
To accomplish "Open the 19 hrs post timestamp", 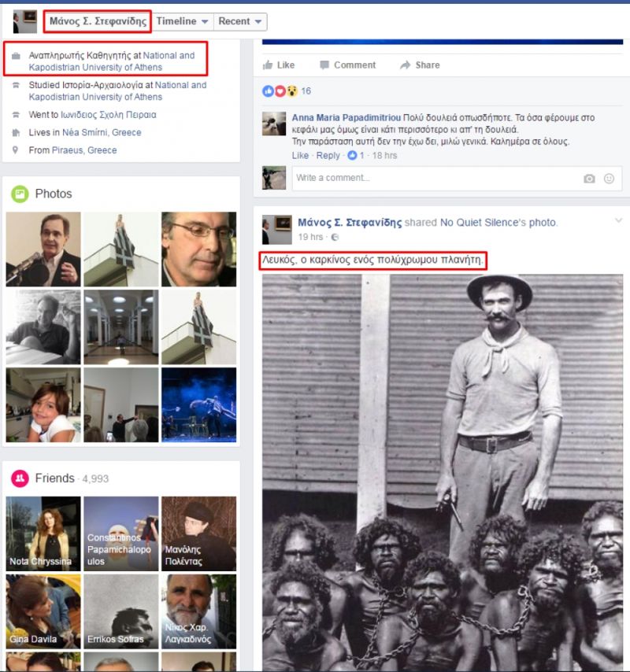I will pyautogui.click(x=310, y=237).
